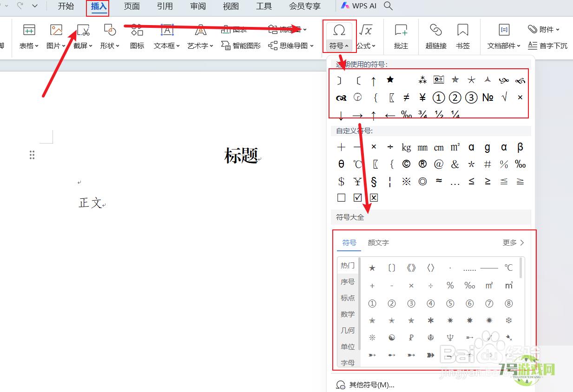Open the 工具 ribbon tab

point(264,6)
